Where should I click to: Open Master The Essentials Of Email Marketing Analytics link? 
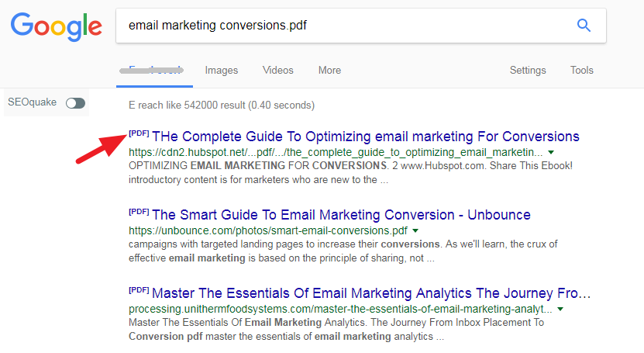tap(371, 293)
